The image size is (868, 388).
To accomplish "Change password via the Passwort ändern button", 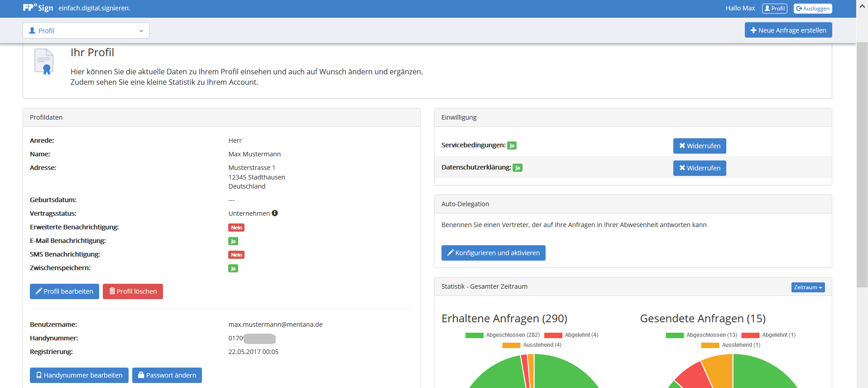I will [x=167, y=375].
